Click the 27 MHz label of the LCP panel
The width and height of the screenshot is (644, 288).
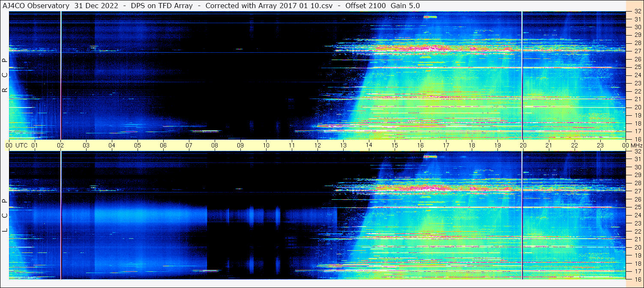pos(637,191)
